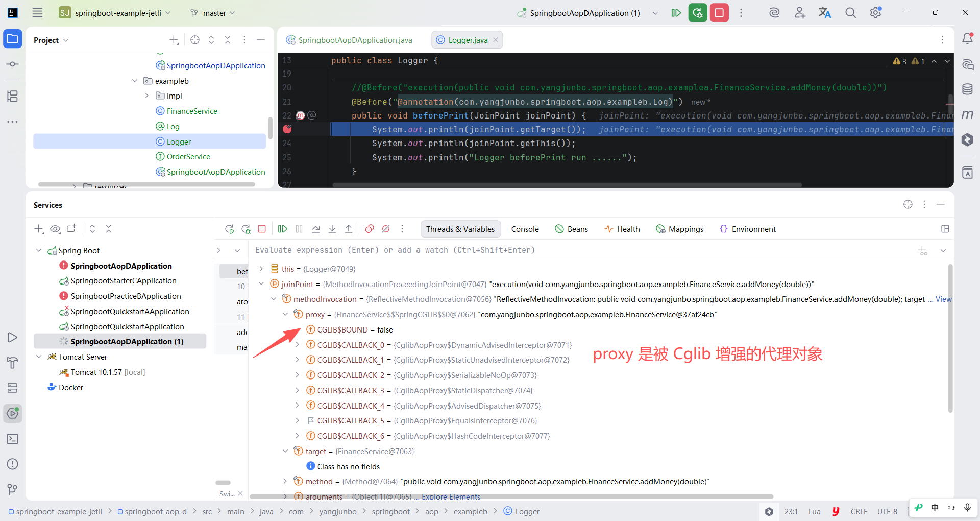Toggle Mute Breakpoints in debugger toolbar
The width and height of the screenshot is (980, 521).
[x=386, y=229]
